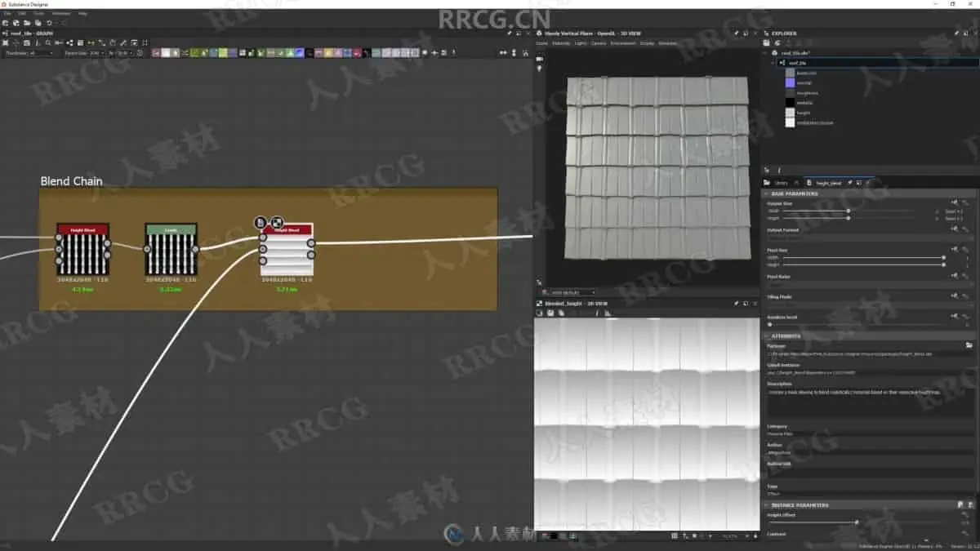Click the Output Size Height slider

pos(849,218)
